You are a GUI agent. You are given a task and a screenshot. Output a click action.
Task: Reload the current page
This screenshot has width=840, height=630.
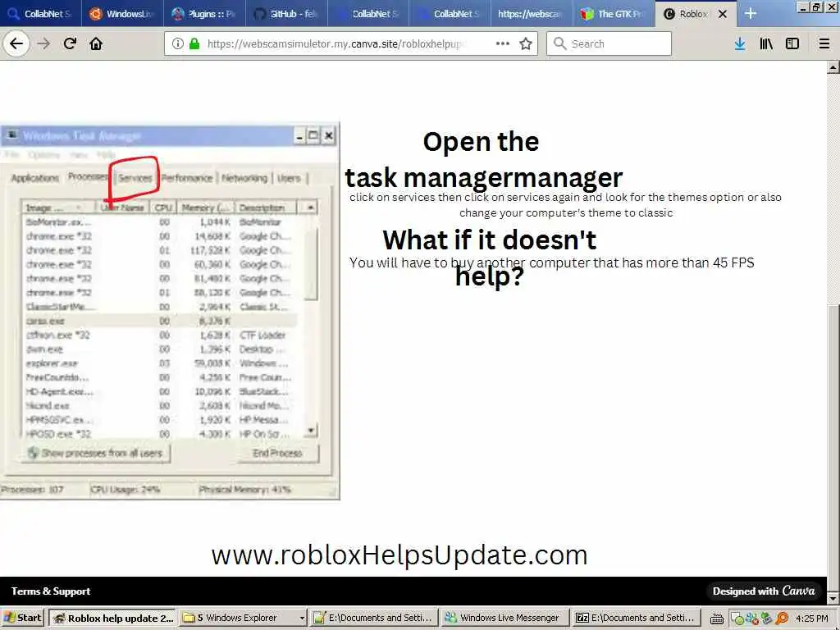[70, 43]
